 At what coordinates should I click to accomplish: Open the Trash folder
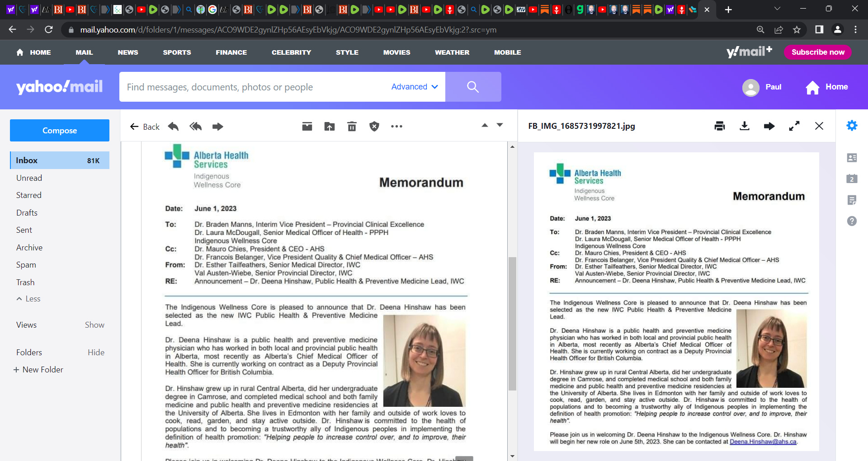click(25, 282)
